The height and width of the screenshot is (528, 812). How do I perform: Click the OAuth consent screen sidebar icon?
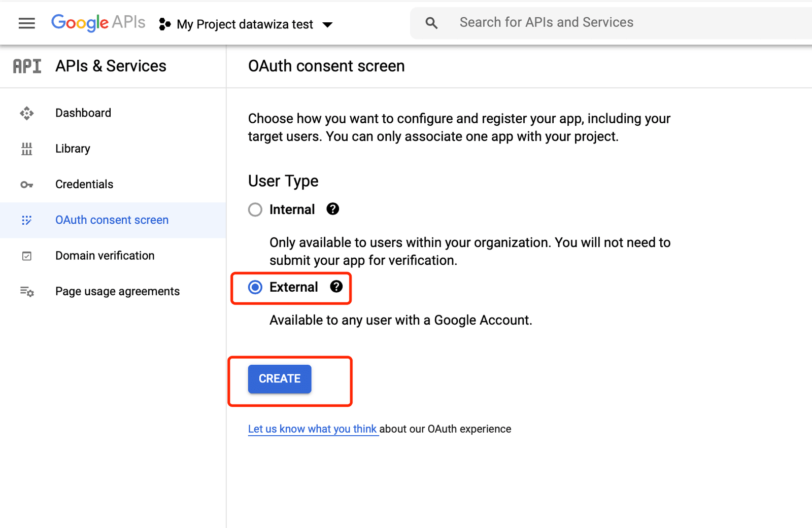tap(27, 220)
